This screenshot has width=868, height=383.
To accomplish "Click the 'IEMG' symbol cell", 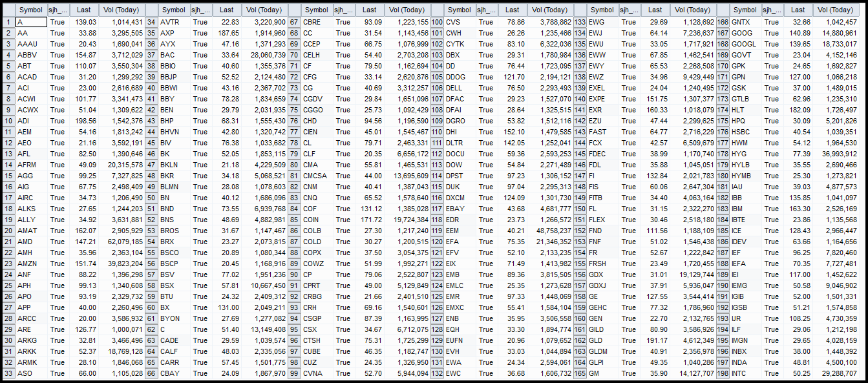I will 745,285.
